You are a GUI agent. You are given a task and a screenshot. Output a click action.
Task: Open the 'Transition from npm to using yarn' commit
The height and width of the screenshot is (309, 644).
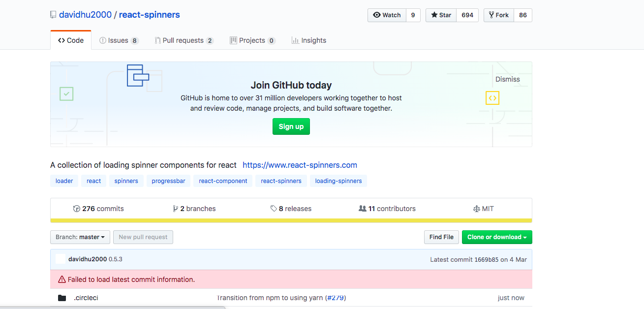270,298
